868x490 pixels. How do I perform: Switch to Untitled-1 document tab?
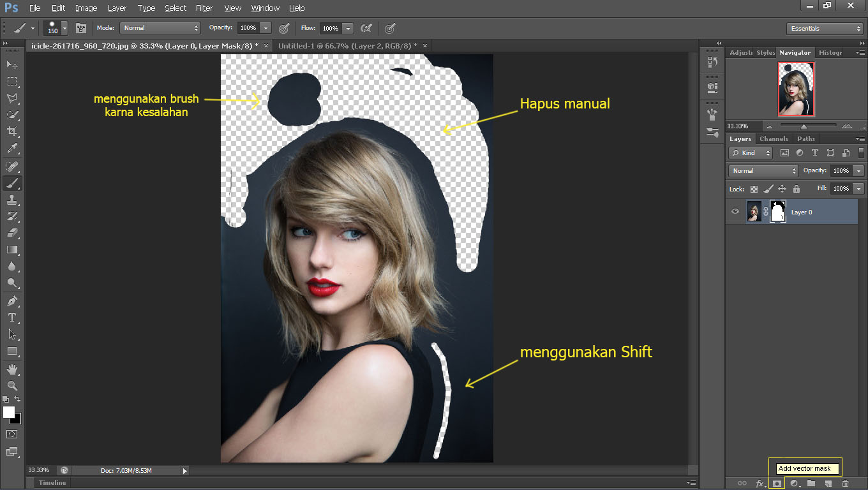347,46
